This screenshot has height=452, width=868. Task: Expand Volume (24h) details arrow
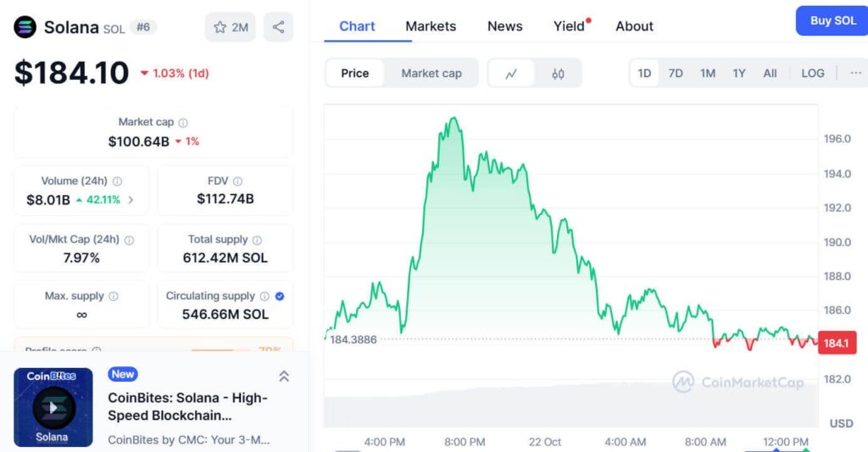point(131,200)
